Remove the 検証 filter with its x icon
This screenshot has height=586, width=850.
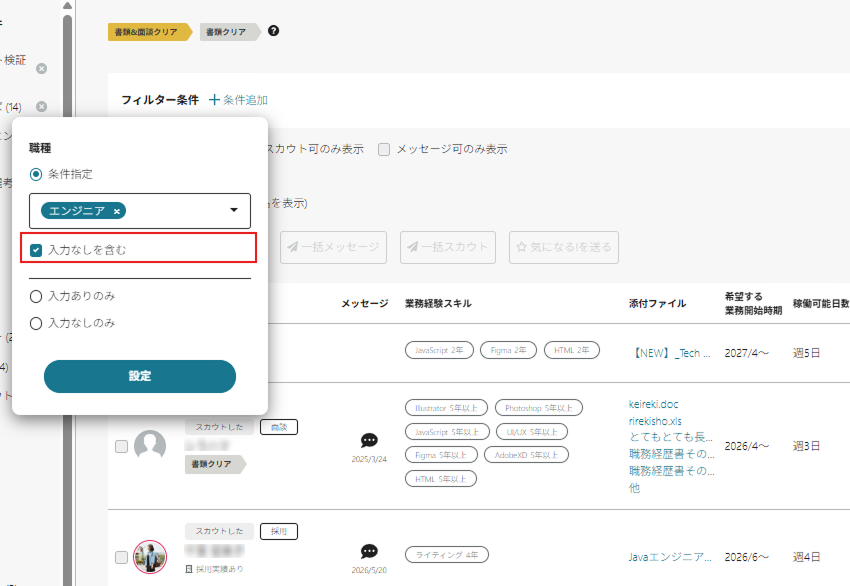(41, 69)
